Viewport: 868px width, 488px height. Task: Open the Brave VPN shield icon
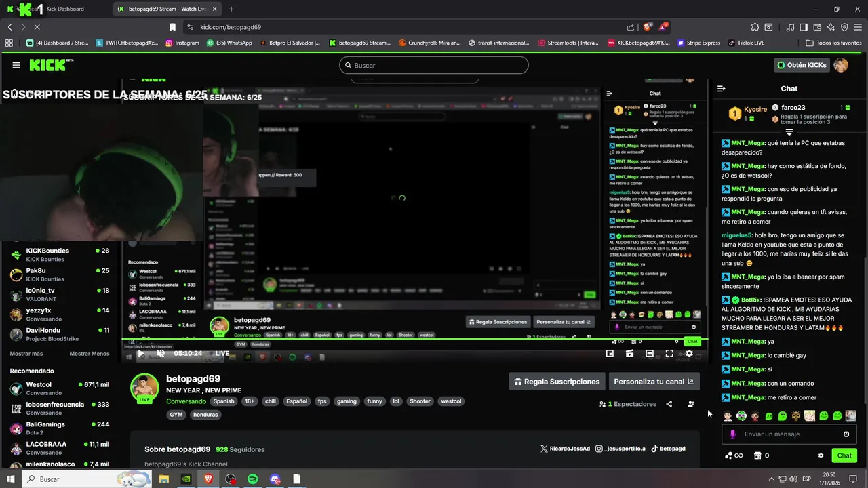click(x=844, y=27)
